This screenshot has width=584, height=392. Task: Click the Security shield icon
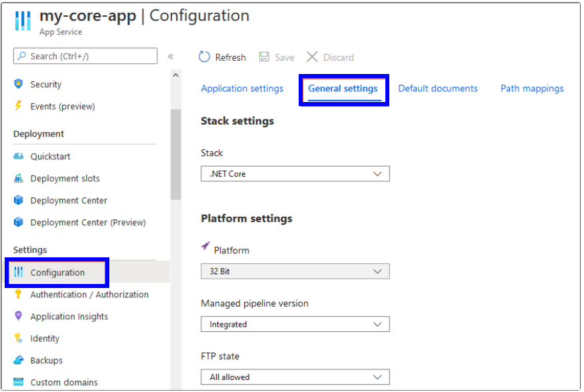[x=18, y=84]
